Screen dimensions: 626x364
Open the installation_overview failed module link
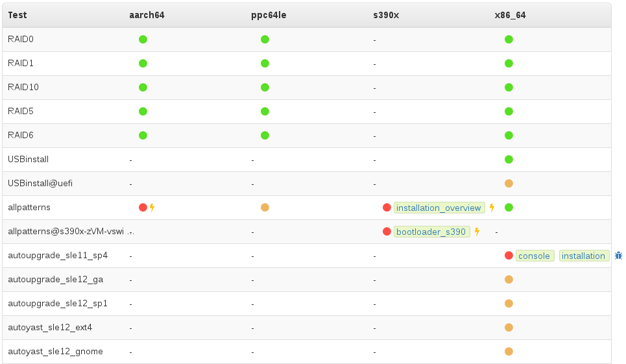(x=439, y=208)
